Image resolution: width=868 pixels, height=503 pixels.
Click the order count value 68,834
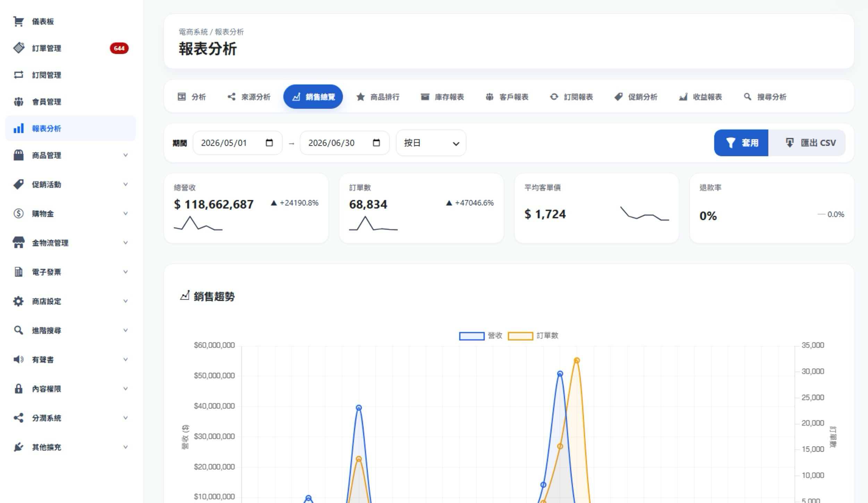click(x=368, y=204)
